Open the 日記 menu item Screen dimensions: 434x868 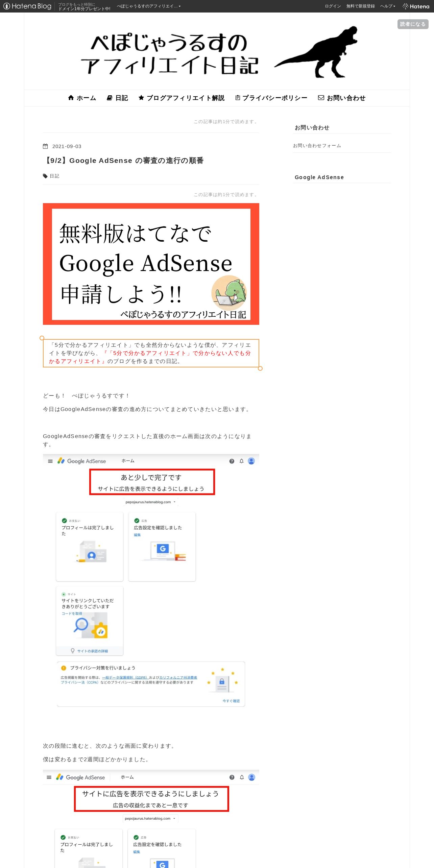click(117, 98)
